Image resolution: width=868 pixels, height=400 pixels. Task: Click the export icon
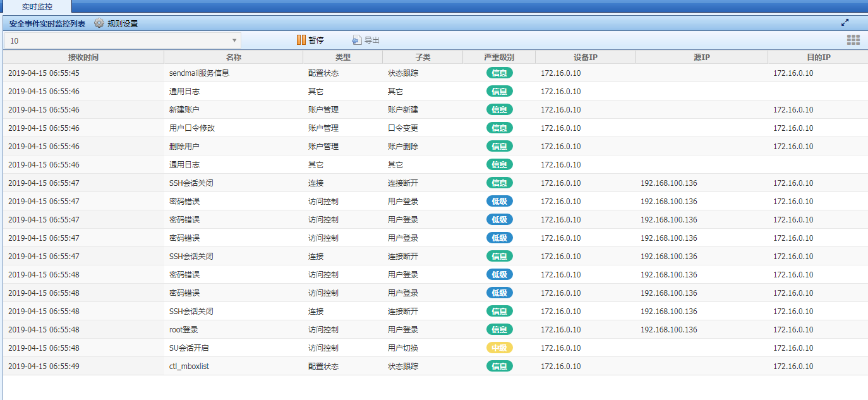[x=356, y=40]
